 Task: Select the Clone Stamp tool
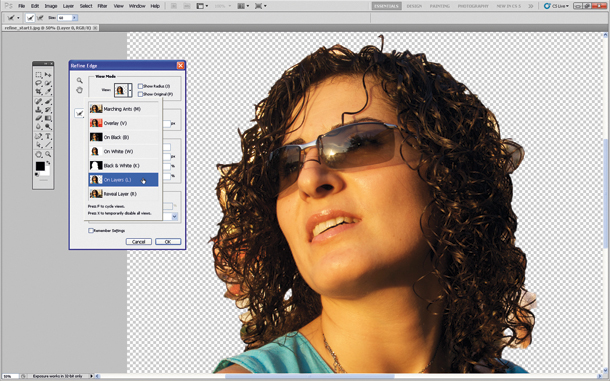point(39,110)
